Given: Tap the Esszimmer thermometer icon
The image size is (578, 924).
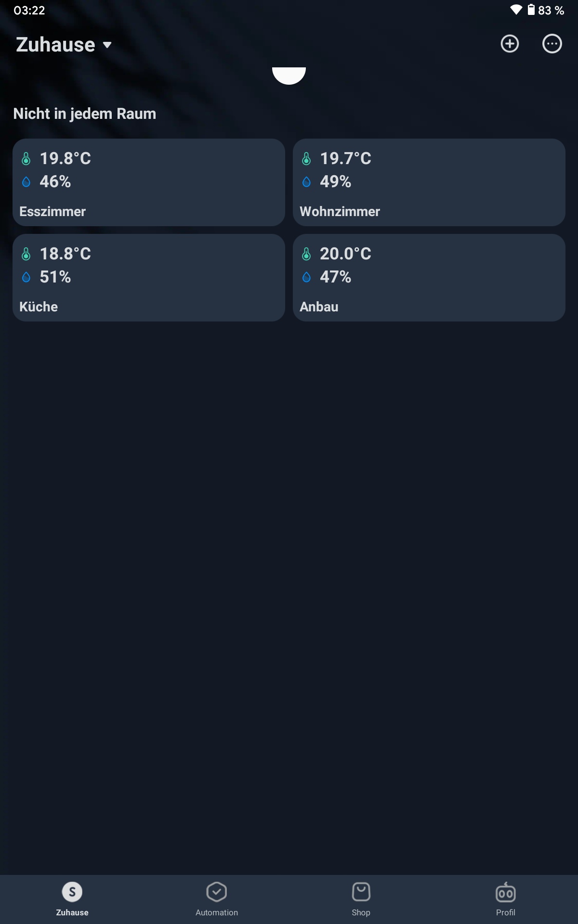Looking at the screenshot, I should [x=26, y=158].
